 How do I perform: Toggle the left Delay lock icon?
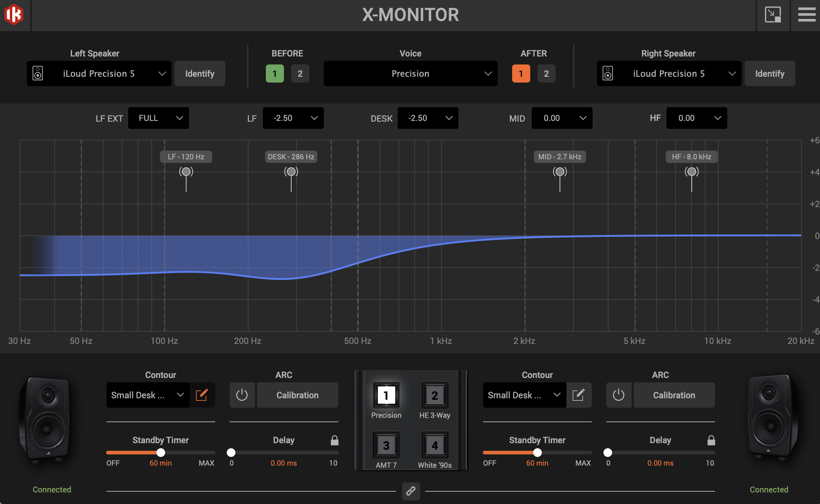335,440
